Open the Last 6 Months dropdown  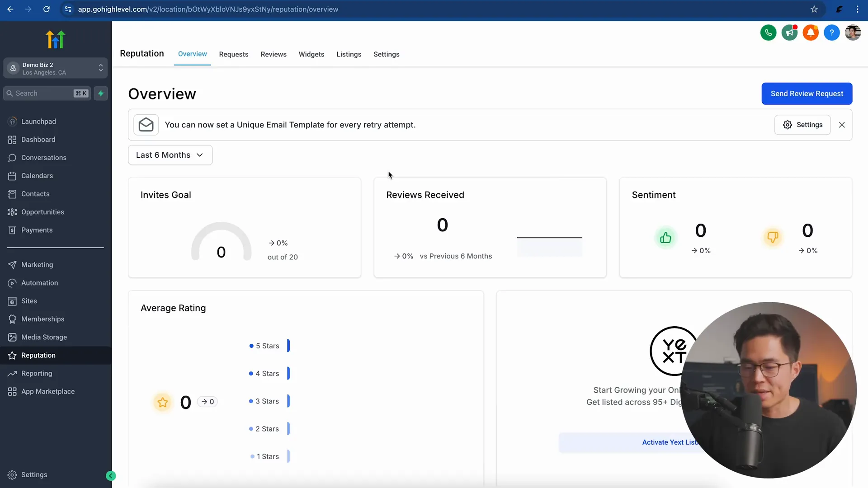[x=170, y=155]
